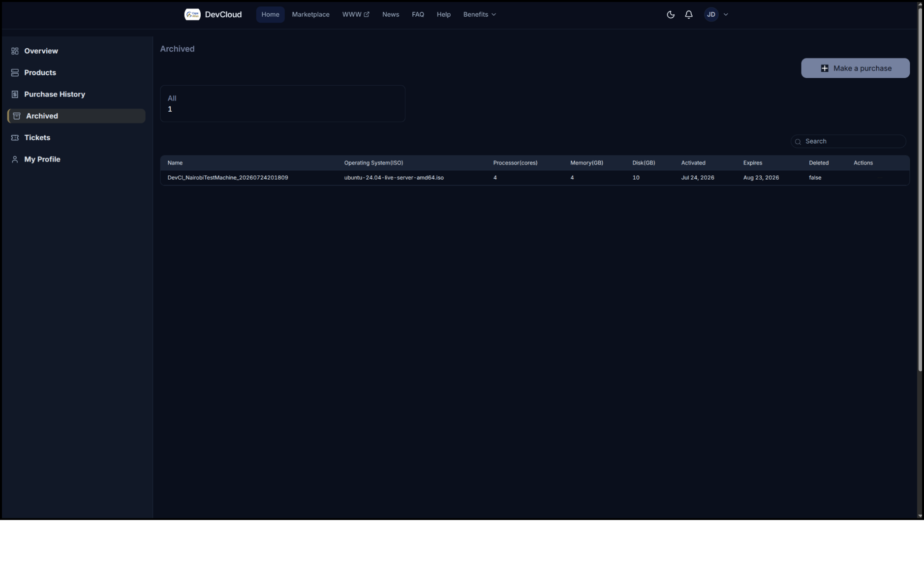Click the Name column header

pyautogui.click(x=175, y=162)
